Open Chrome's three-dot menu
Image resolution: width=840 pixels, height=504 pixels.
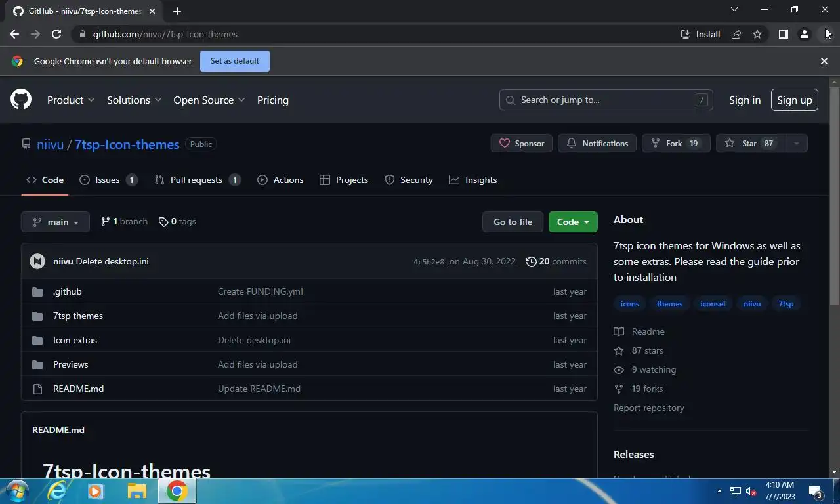click(x=826, y=34)
